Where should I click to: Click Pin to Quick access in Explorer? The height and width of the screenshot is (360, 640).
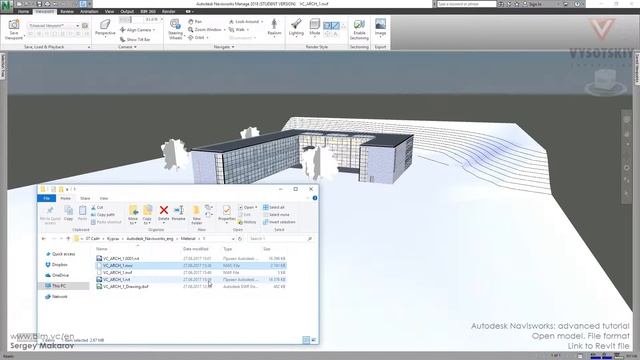(50, 215)
